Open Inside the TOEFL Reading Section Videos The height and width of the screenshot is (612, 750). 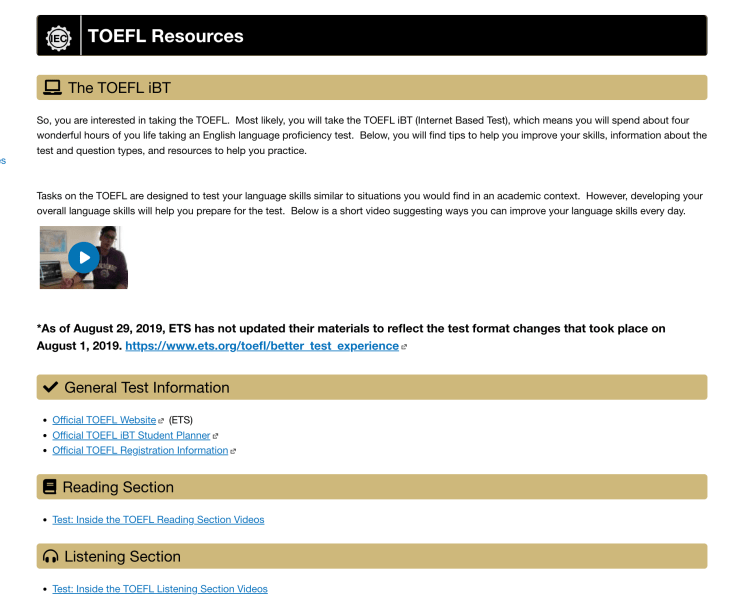tap(158, 520)
